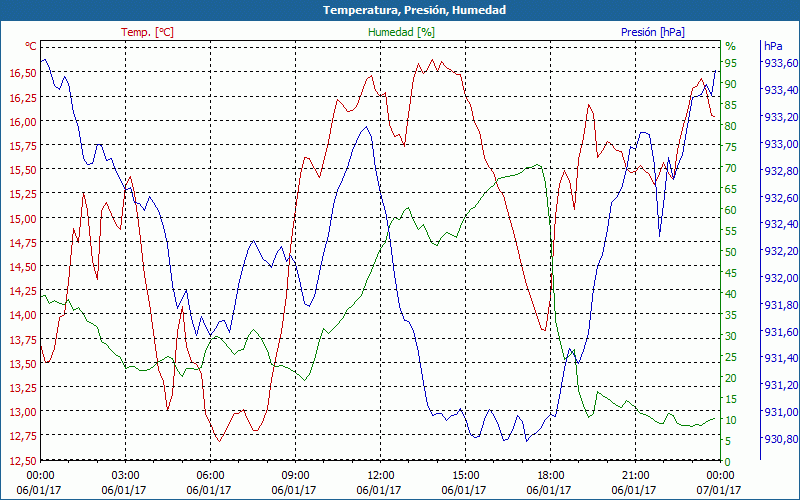Click the 30 humidity axis value
The width and height of the screenshot is (800, 500).
731,336
